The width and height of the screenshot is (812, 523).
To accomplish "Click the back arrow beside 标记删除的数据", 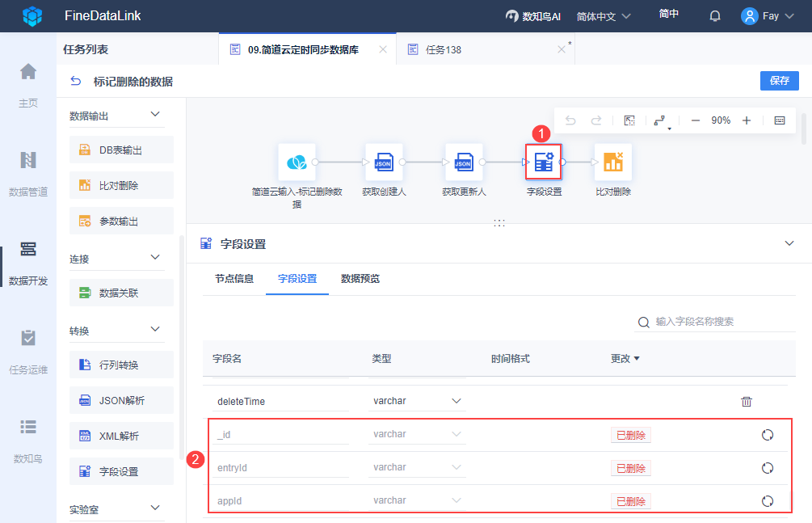I will (x=76, y=82).
